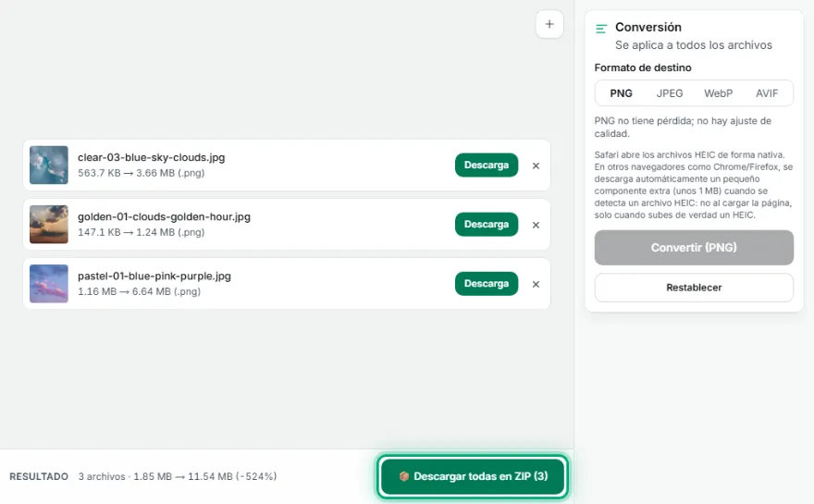This screenshot has height=504, width=814.
Task: Open the golden hour clouds thumbnail
Action: click(49, 224)
